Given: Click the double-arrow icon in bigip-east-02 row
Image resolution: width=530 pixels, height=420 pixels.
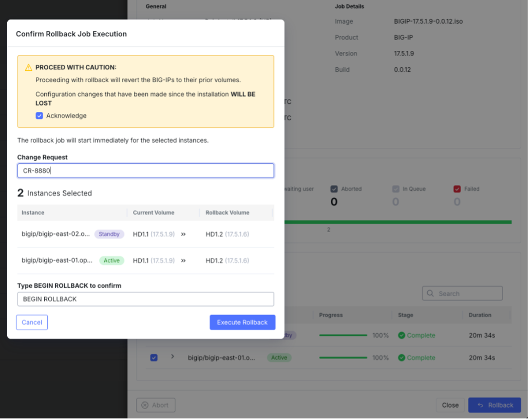Looking at the screenshot, I should point(184,235).
